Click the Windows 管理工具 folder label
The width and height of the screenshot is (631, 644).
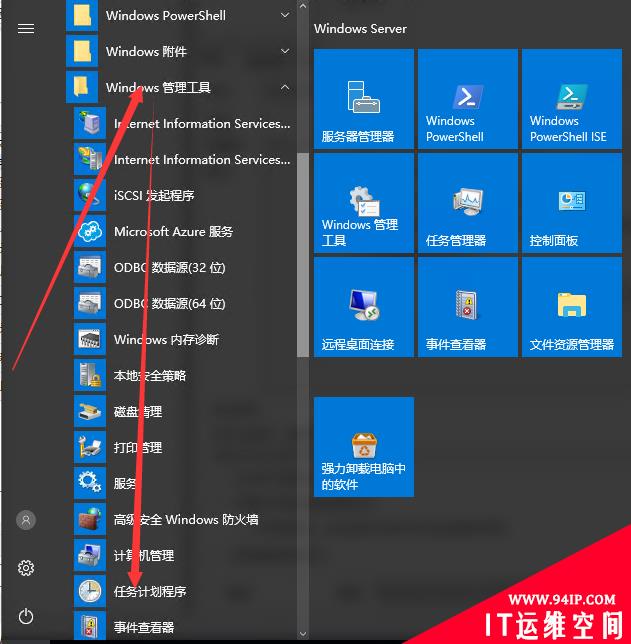point(158,87)
